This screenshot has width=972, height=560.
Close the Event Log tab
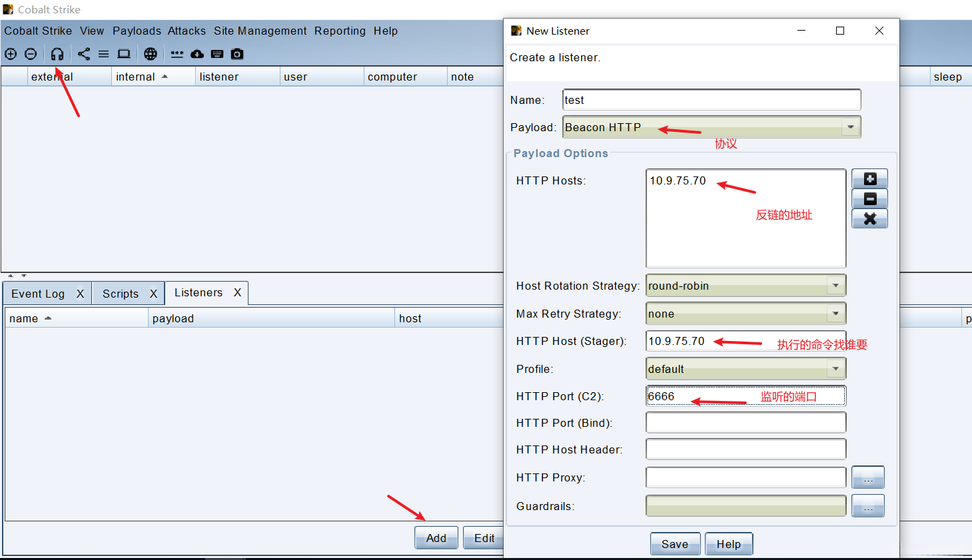(80, 294)
